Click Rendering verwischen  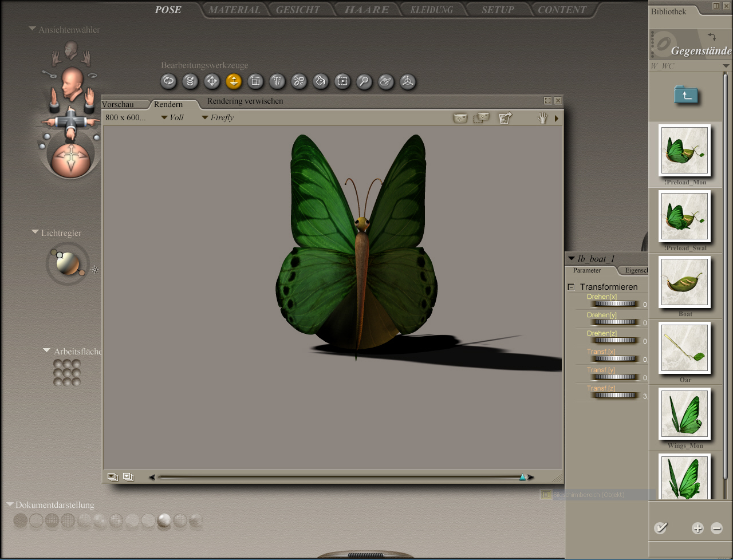point(245,101)
